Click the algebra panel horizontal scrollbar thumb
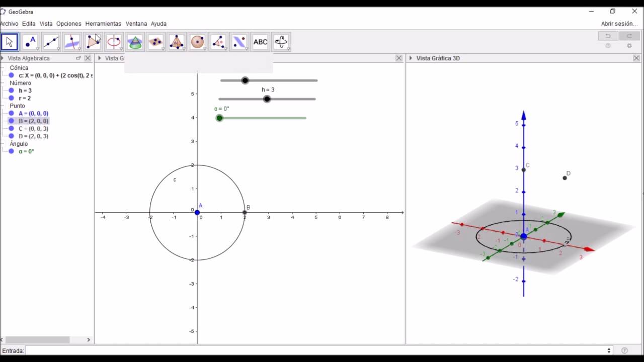This screenshot has height=362, width=644. (38, 340)
